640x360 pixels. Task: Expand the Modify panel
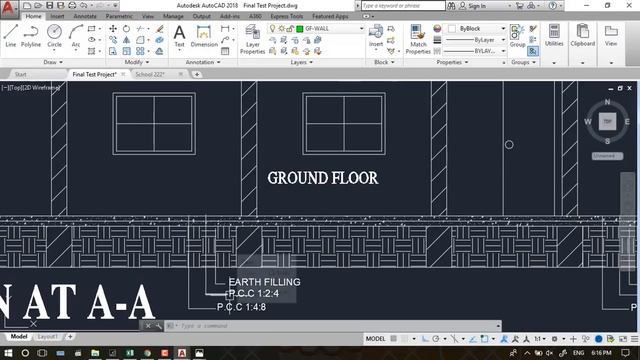point(137,62)
